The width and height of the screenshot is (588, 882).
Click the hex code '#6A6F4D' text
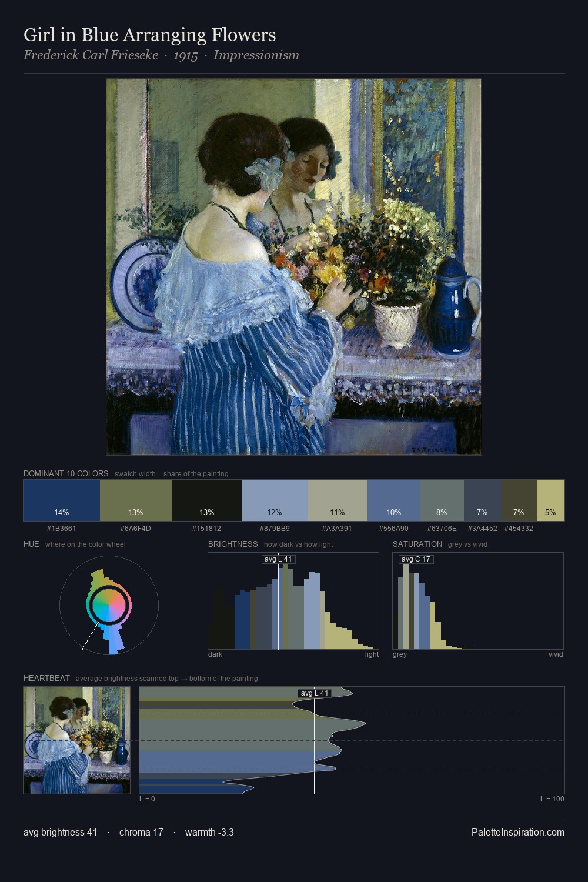[x=136, y=529]
